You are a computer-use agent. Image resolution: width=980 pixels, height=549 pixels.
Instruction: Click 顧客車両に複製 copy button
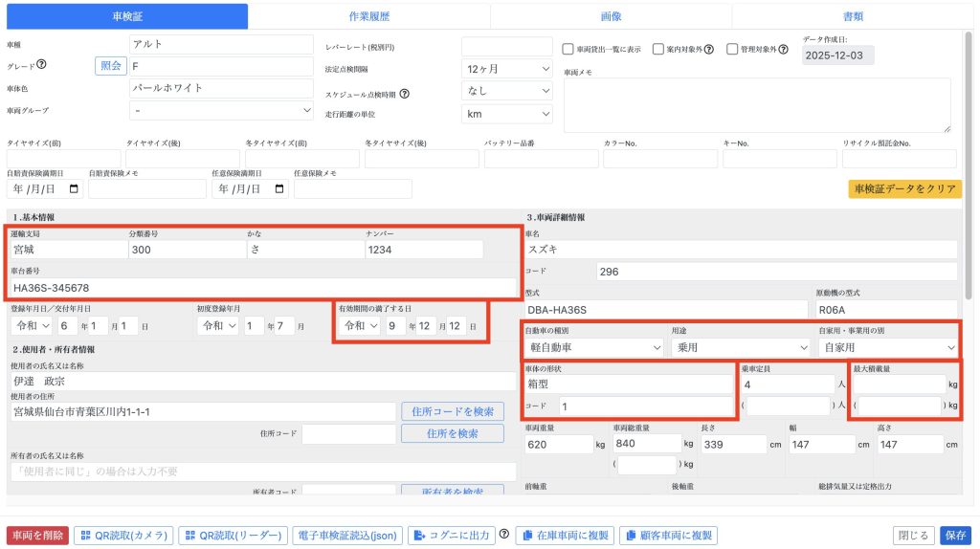point(669,536)
